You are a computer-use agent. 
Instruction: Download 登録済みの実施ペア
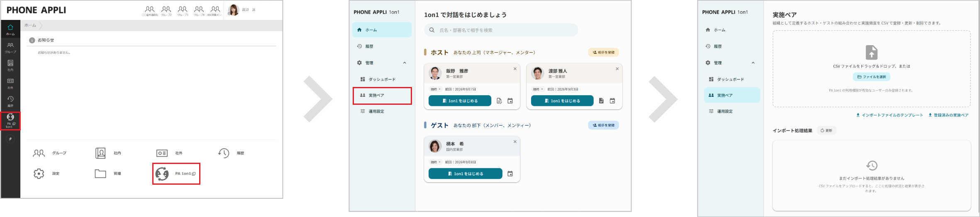pos(948,115)
